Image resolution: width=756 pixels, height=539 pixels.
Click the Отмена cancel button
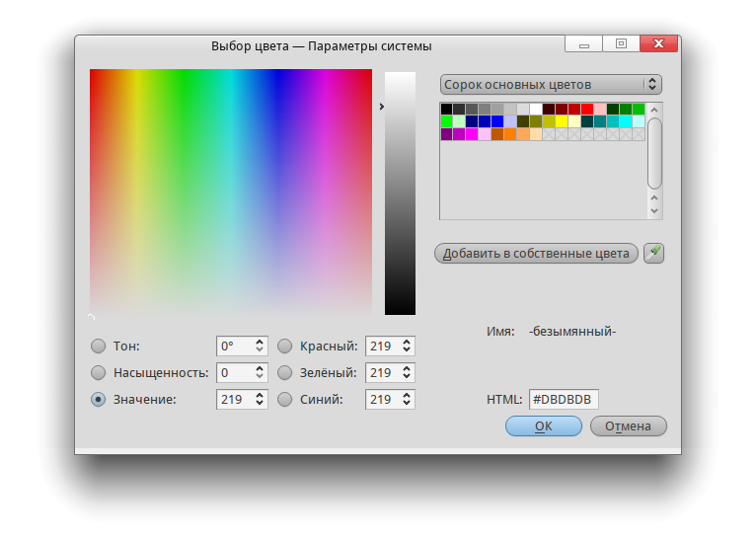[628, 426]
